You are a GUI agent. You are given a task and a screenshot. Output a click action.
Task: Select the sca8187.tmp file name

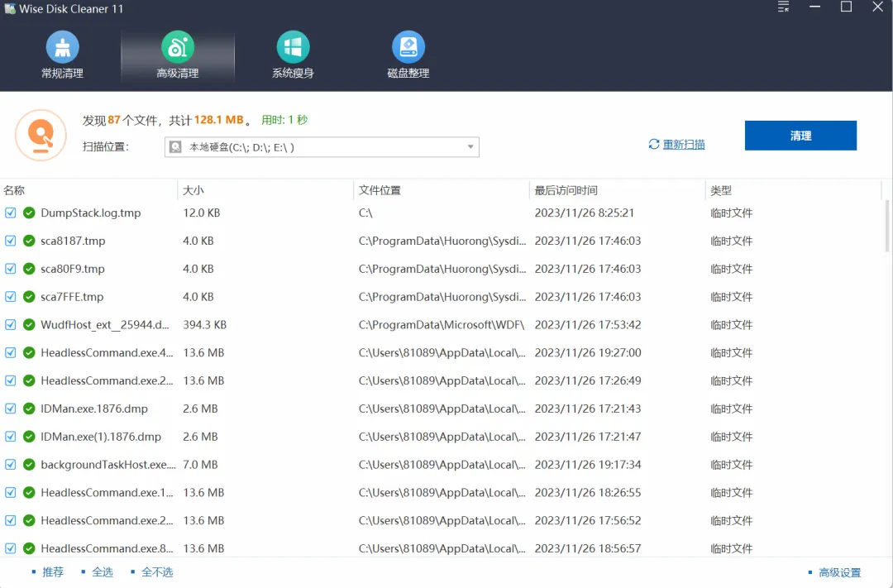[73, 241]
